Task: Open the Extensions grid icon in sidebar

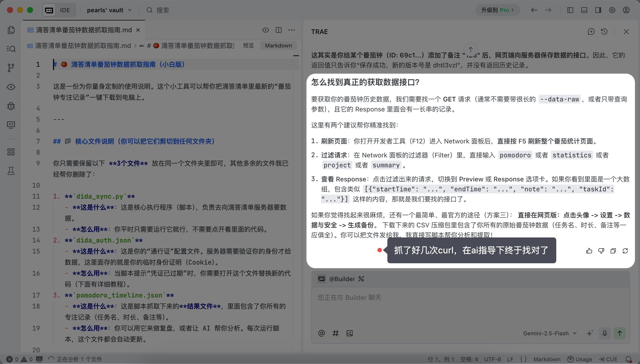Action: (11, 152)
